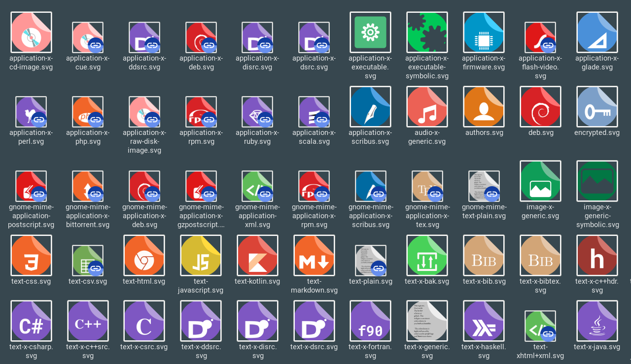Select gnome-mime-application-xml.svg icon
631x364 pixels.
click(x=257, y=186)
